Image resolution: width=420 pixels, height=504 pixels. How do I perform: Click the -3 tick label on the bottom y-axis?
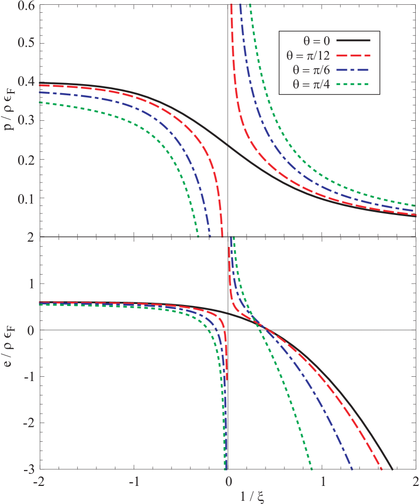point(29,469)
